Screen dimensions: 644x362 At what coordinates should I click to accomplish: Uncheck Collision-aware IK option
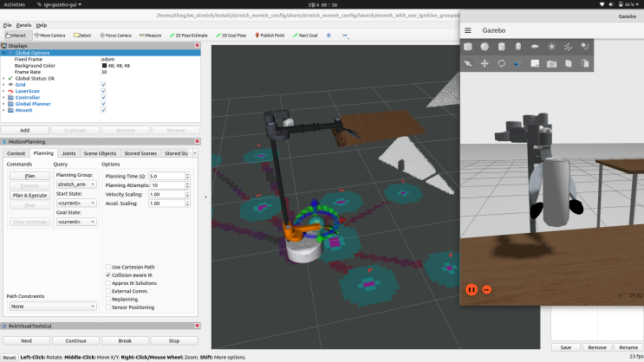click(x=108, y=275)
